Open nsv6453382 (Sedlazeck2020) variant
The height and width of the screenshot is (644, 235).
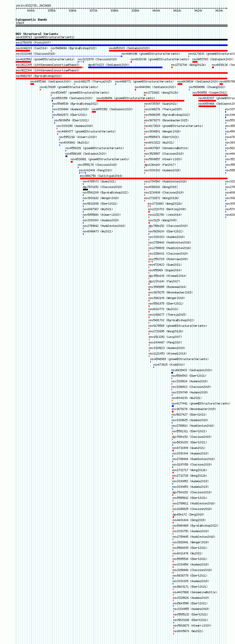click(112, 109)
